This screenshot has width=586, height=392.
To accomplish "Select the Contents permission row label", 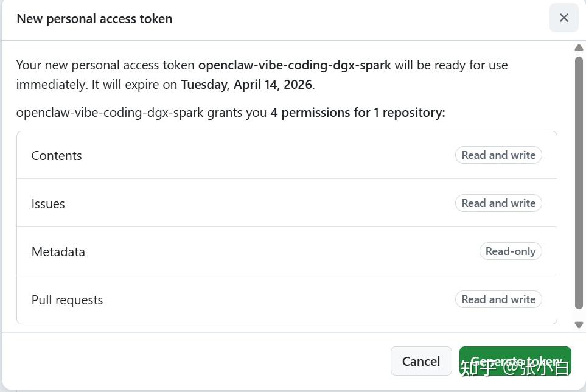I will [57, 156].
